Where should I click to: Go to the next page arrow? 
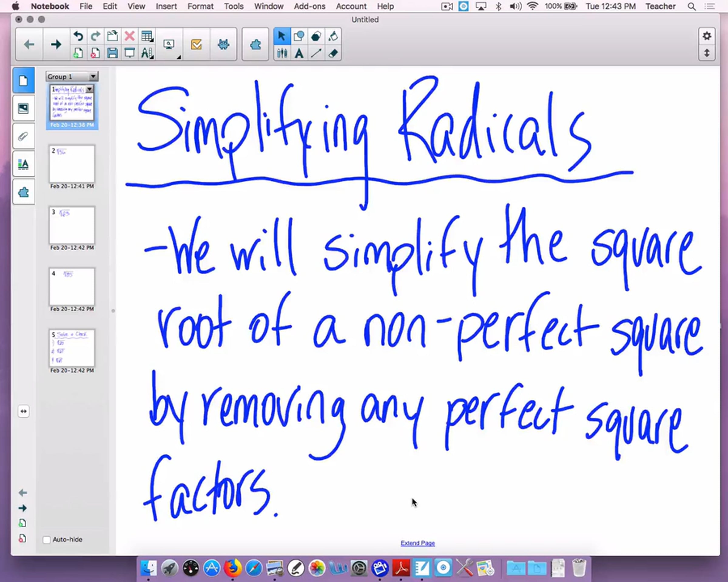coord(56,45)
